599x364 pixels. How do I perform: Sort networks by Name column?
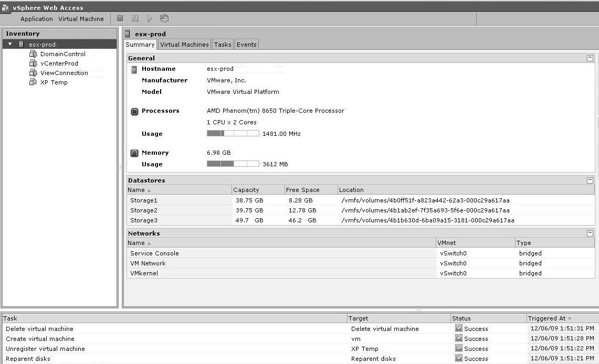pos(281,243)
